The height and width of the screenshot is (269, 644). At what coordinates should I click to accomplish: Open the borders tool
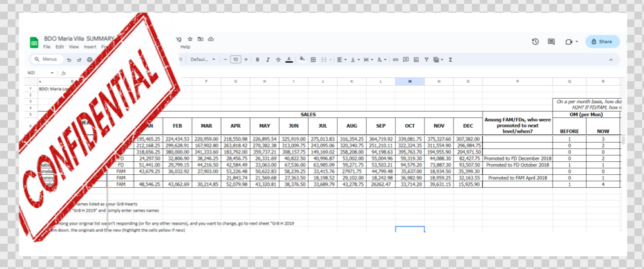tap(313, 59)
